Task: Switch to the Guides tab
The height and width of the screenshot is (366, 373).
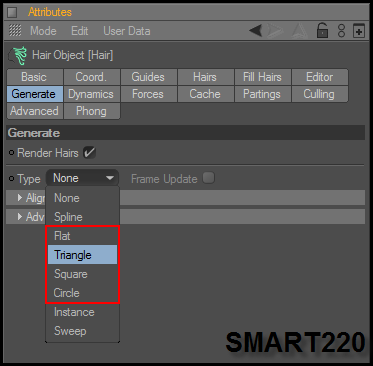Action: (149, 77)
